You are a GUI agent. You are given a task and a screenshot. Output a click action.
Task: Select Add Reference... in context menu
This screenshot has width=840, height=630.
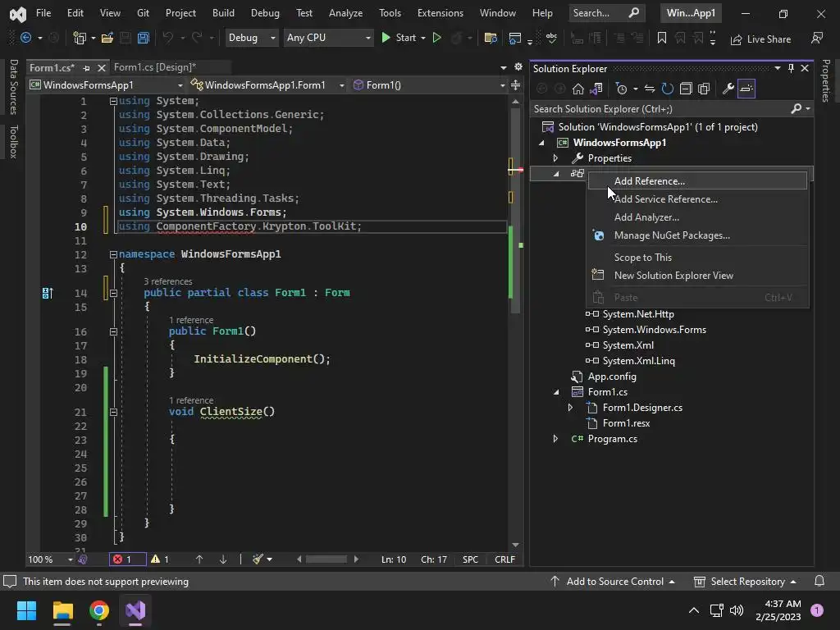pyautogui.click(x=697, y=181)
